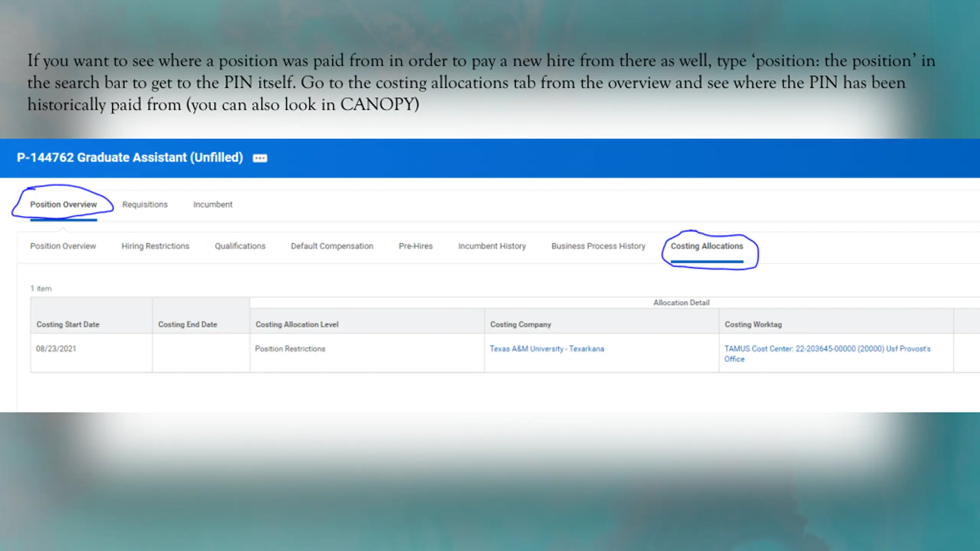Screen dimensions: 980x551
Task: Click the P-144762 Graduate Assistant title
Action: (130, 158)
